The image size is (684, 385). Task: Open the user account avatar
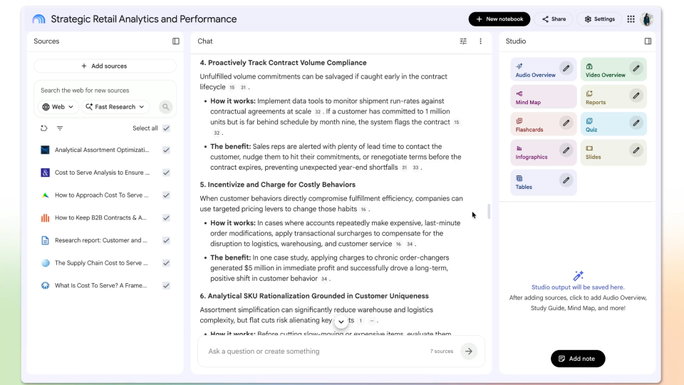(x=647, y=19)
